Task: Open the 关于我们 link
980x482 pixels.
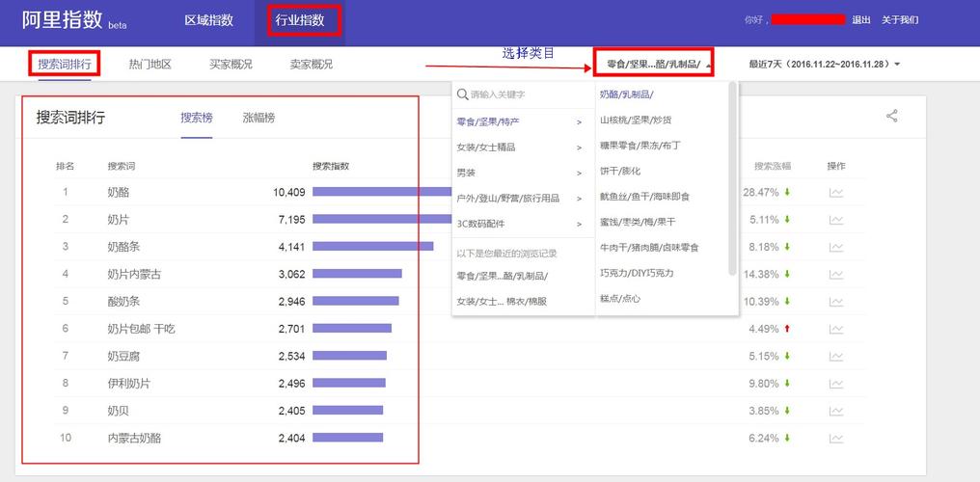Action: click(900, 20)
